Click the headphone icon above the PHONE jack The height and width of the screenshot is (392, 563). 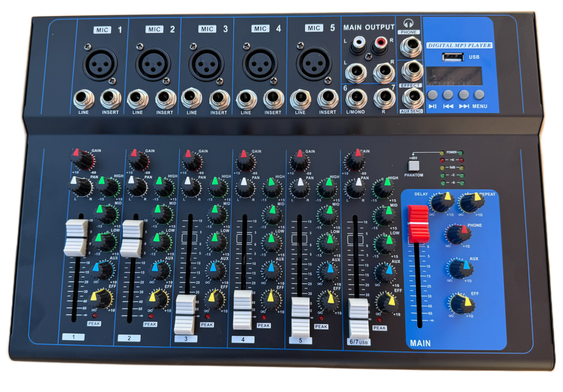[408, 23]
